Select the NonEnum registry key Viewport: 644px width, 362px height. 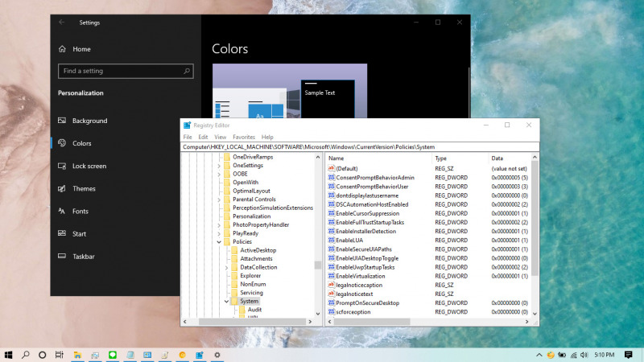coord(253,284)
